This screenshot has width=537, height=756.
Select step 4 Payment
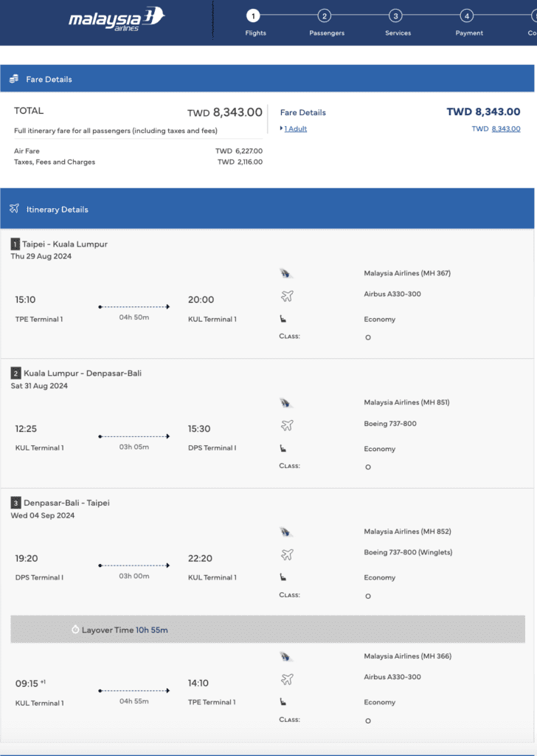pyautogui.click(x=468, y=21)
